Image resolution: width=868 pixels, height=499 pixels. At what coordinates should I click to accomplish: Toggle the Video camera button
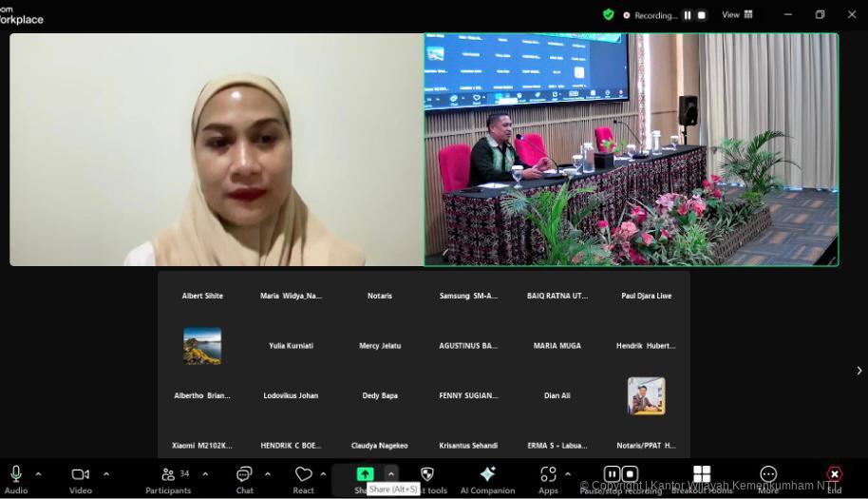[81, 474]
